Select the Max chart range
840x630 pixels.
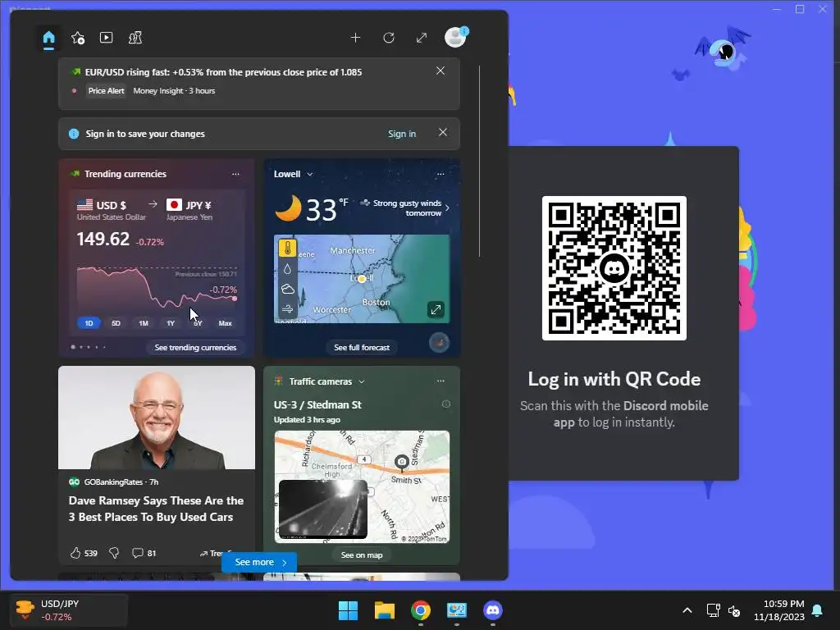(225, 323)
